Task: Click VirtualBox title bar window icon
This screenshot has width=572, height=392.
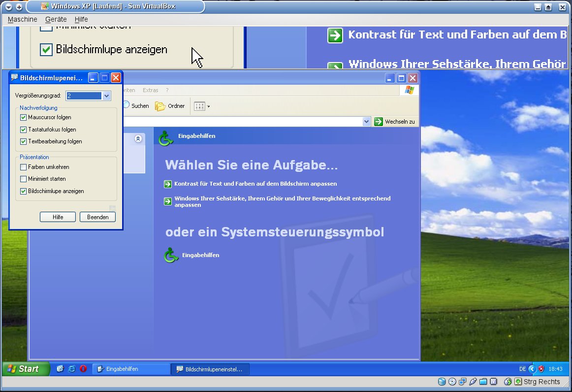Action: click(x=44, y=6)
